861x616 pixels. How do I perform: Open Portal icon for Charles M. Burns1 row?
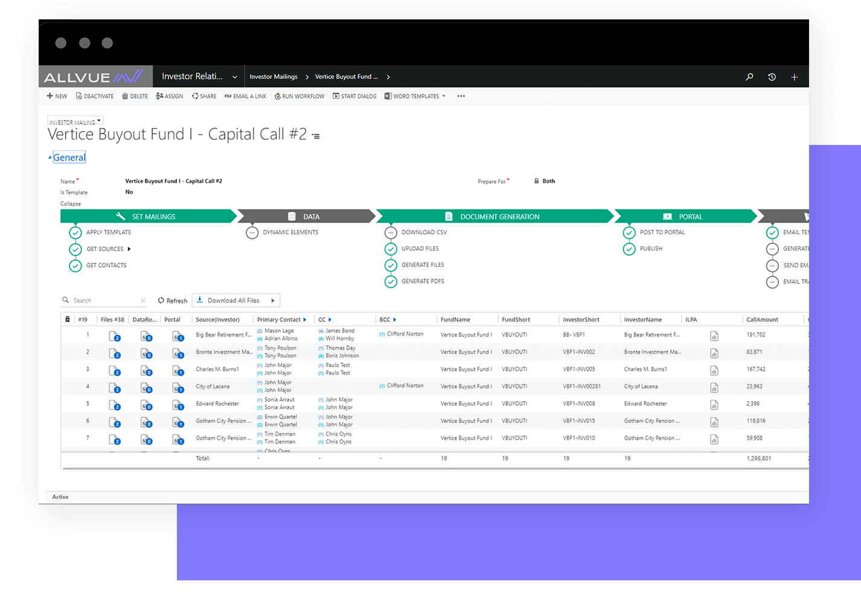(178, 371)
